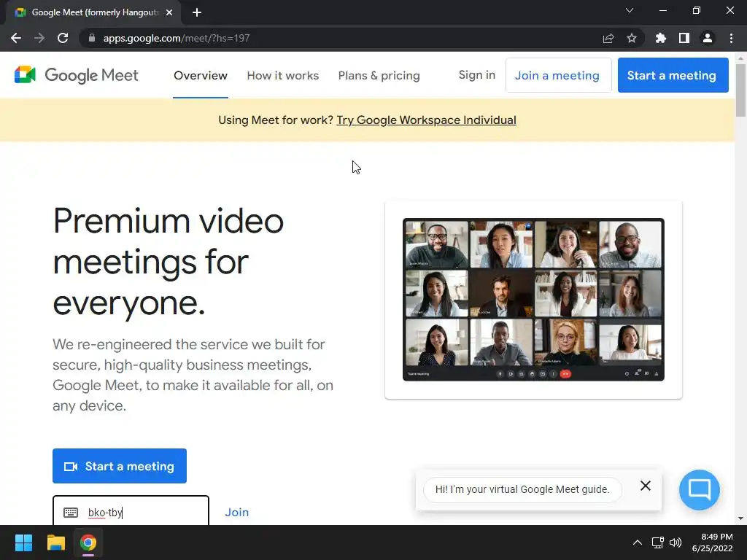Open the virtual guide chat bubble

click(x=700, y=489)
